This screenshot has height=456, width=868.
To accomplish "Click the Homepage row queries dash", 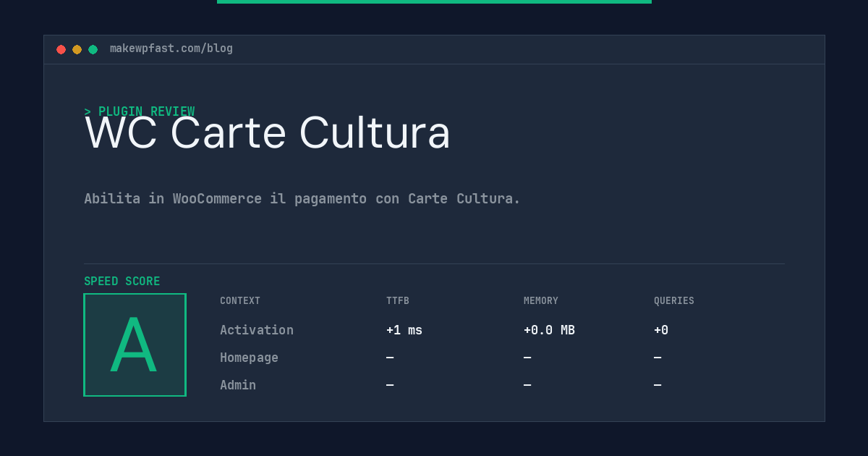I will click(x=658, y=358).
